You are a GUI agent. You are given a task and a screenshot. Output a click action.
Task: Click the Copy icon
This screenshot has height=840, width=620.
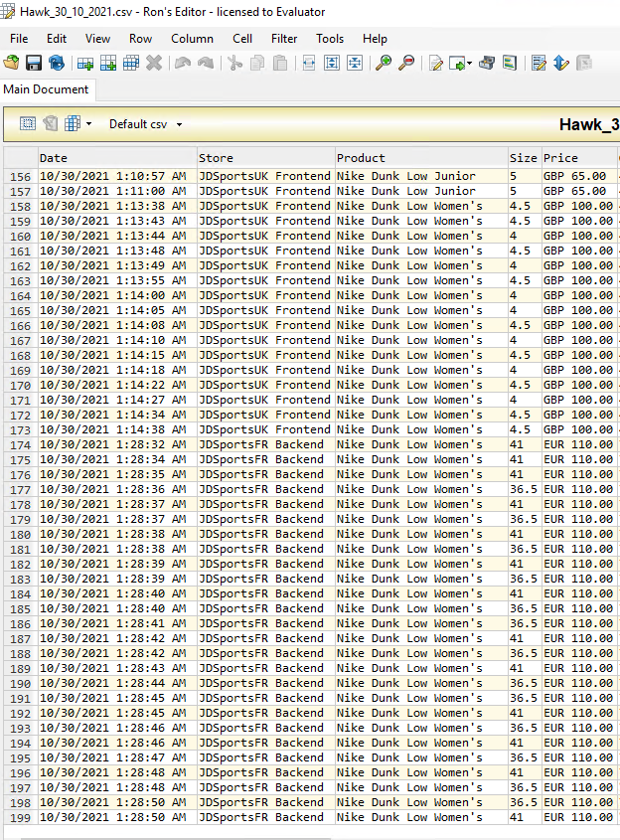(x=257, y=64)
